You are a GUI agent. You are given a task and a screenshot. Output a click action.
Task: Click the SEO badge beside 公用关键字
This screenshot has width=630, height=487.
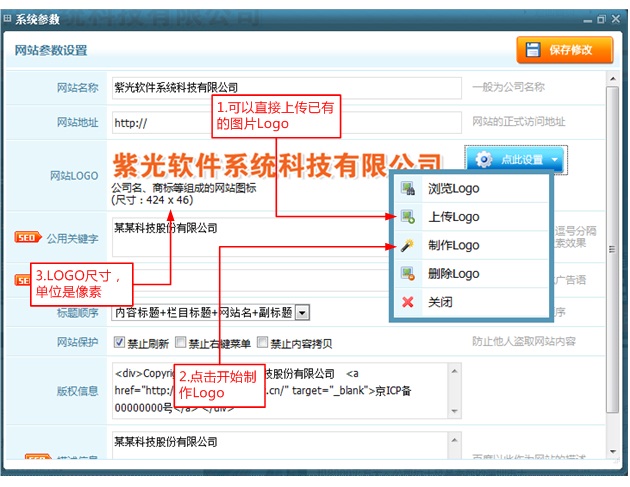click(29, 237)
